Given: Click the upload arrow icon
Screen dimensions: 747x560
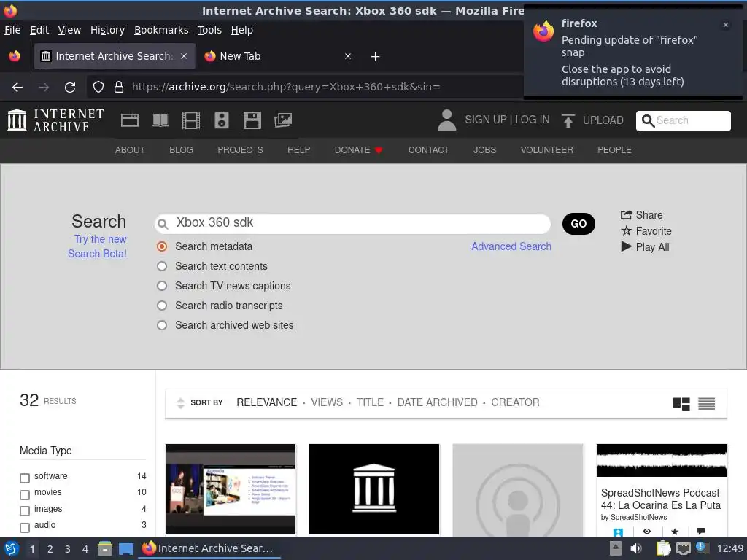Looking at the screenshot, I should [568, 120].
